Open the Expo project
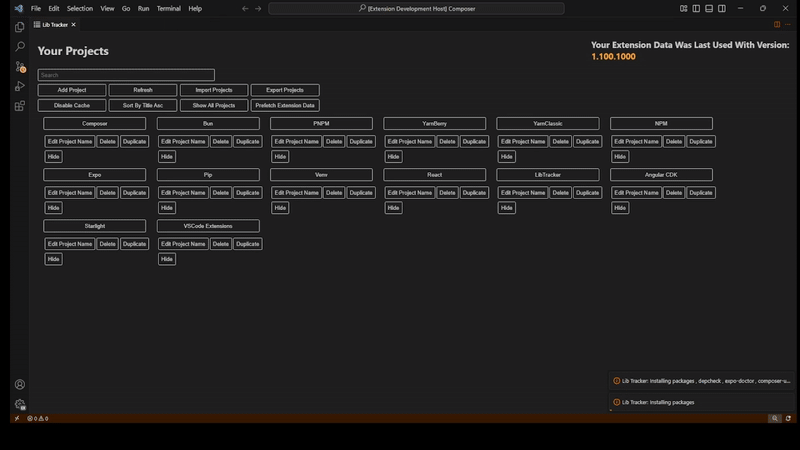This screenshot has width=800, height=450. (94, 174)
